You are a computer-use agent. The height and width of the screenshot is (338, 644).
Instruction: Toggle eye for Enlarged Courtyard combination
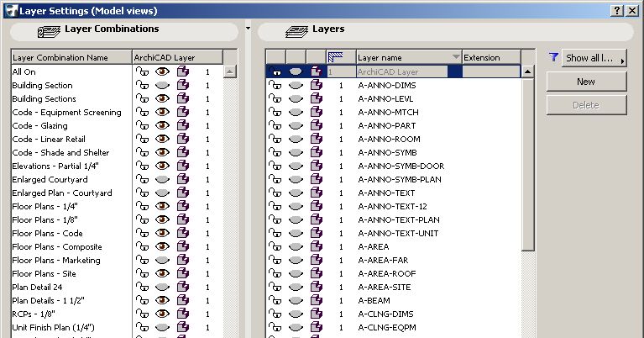[162, 179]
